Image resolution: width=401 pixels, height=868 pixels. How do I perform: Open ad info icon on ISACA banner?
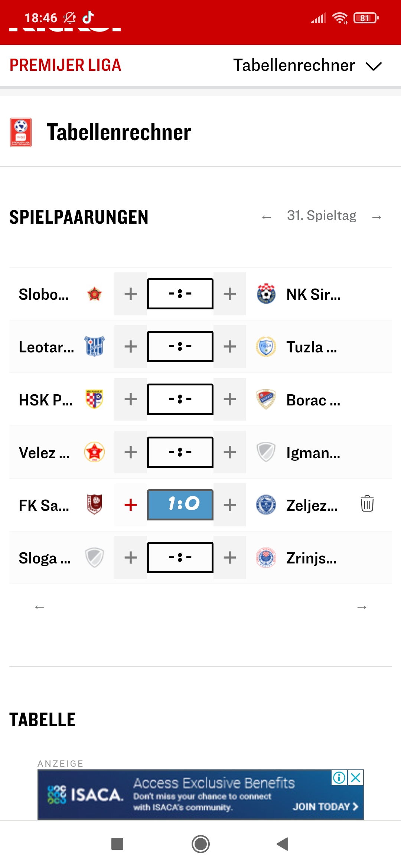tap(339, 777)
